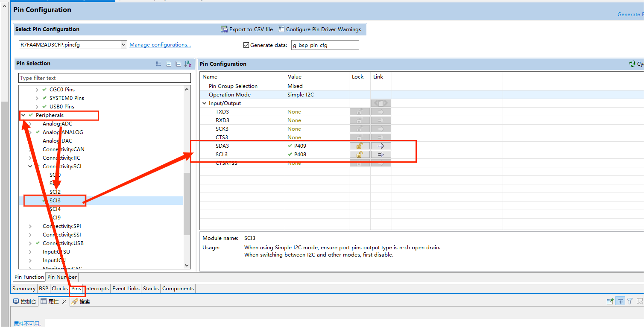The width and height of the screenshot is (644, 327).
Task: Open the Stacks tab
Action: (151, 289)
